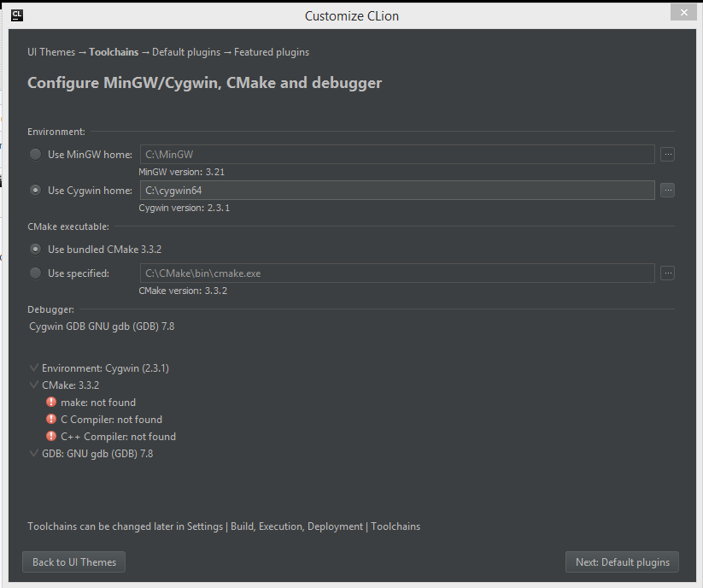Image resolution: width=703 pixels, height=588 pixels.
Task: Click the CMake: 3.3.2 checkmark icon
Action: [x=33, y=385]
